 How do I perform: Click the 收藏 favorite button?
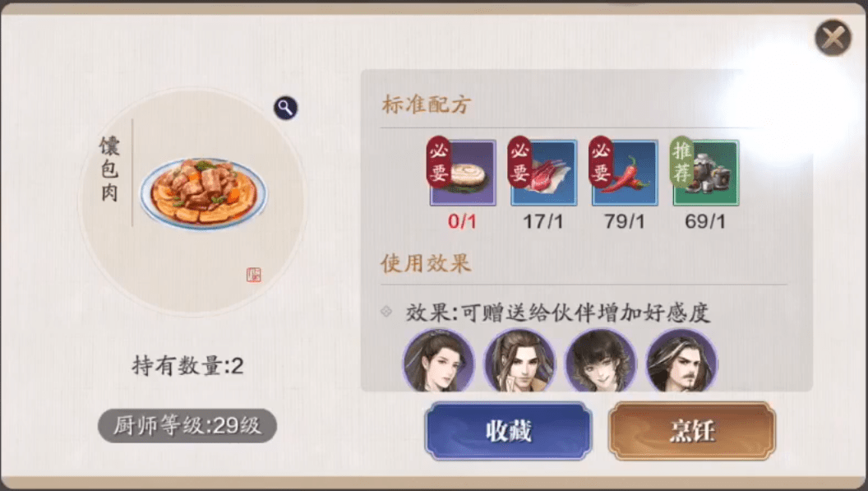508,431
